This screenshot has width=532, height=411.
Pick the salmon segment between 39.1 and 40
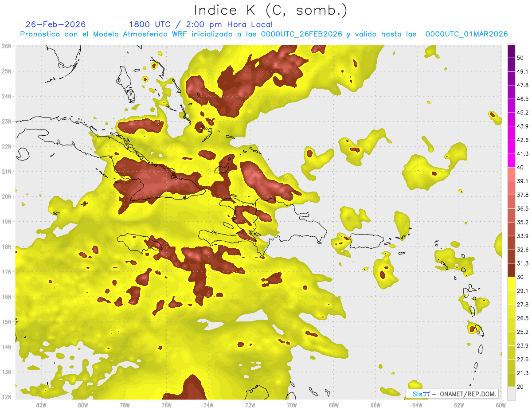click(511, 174)
